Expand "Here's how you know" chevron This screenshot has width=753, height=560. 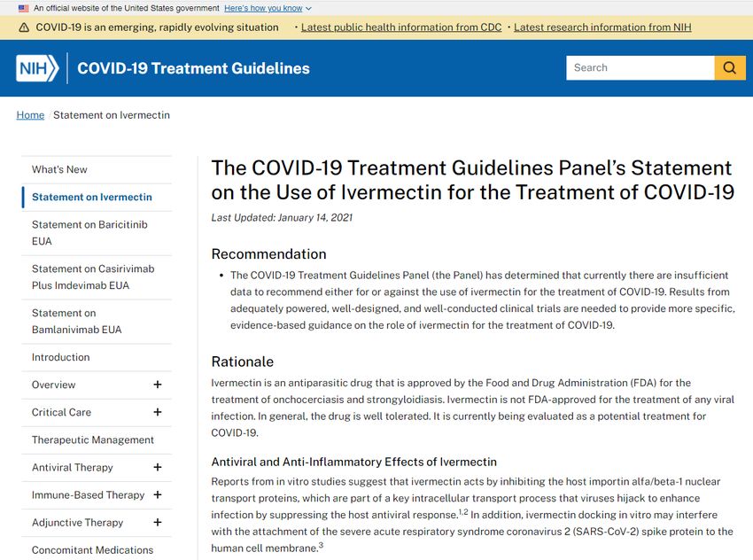[309, 9]
